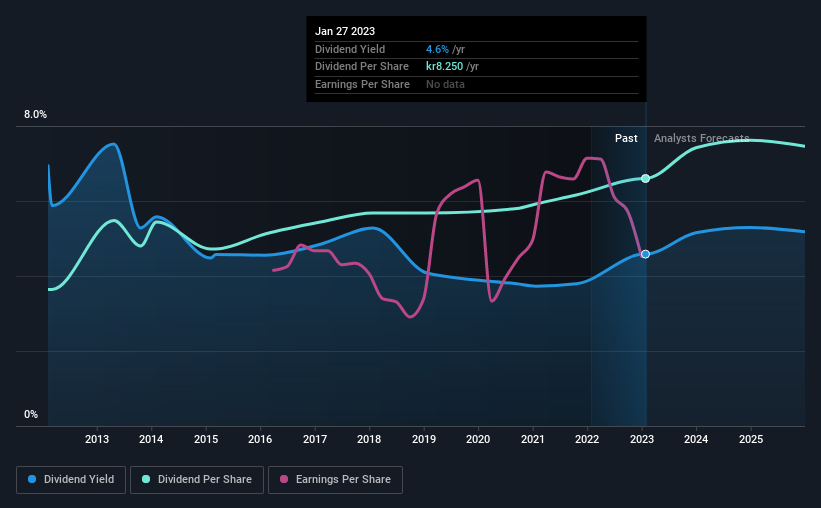Click the 2021 x-axis label
This screenshot has width=821, height=508.
click(x=532, y=439)
